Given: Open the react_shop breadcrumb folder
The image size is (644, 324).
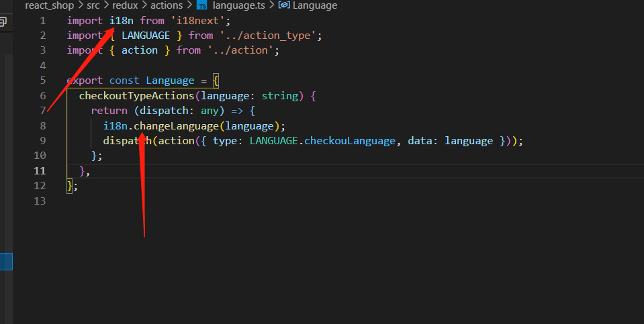Looking at the screenshot, I should tap(49, 5).
